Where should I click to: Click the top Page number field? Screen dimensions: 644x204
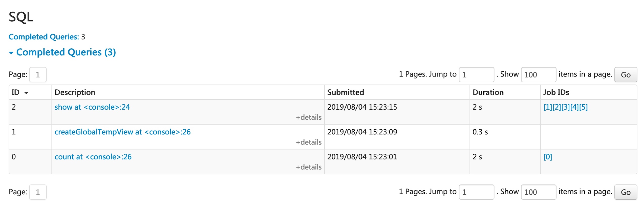[38, 74]
